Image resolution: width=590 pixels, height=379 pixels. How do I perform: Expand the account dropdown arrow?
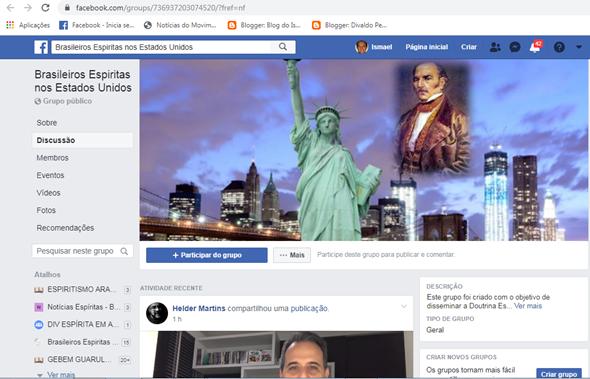pyautogui.click(x=579, y=47)
